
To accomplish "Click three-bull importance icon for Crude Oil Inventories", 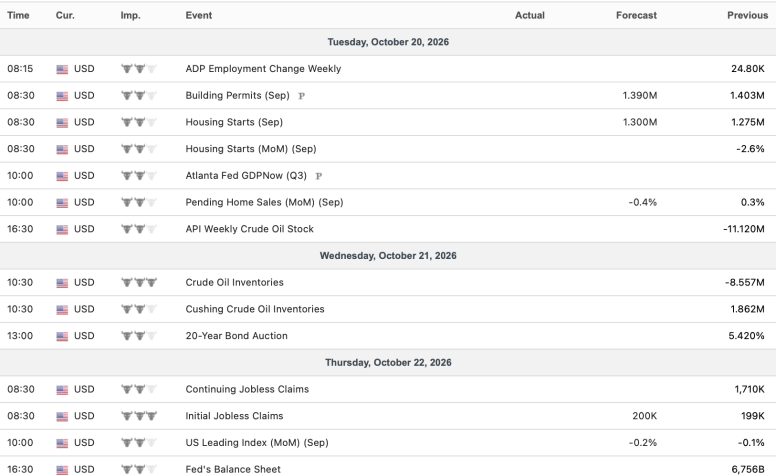I will coord(139,283).
